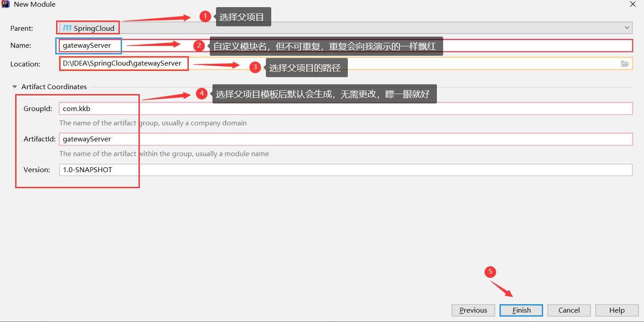Browse location with the folder icon
Viewport: 644px width, 322px height.
click(x=625, y=64)
